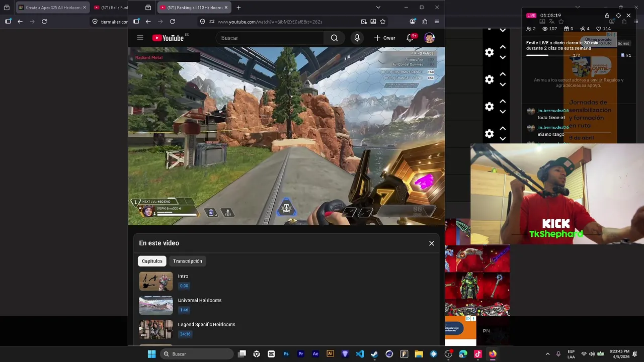The height and width of the screenshot is (362, 644).
Task: Expand the list-all-tabs dropdown arrow
Action: 378,8
